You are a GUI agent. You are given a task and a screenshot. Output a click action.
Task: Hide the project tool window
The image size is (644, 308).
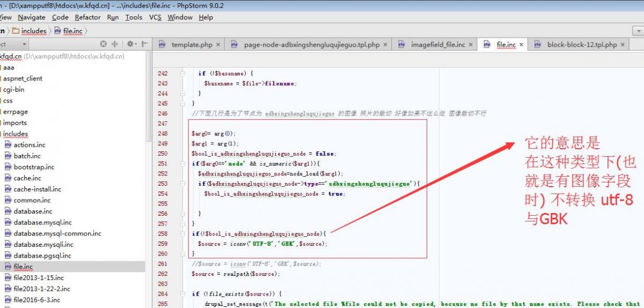tap(144, 44)
